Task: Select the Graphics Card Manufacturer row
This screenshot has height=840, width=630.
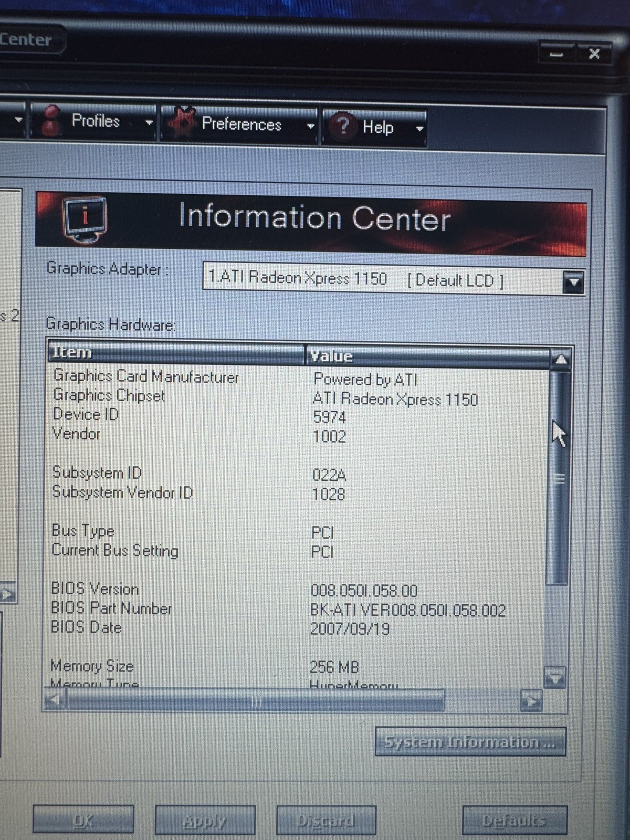Action: pos(146,376)
